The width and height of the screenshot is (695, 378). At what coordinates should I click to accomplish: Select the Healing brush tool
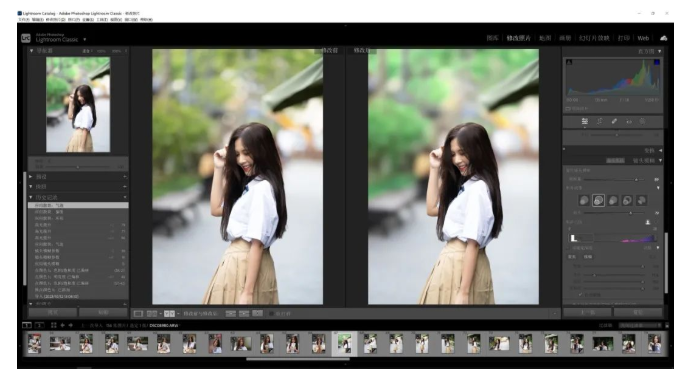pos(614,121)
